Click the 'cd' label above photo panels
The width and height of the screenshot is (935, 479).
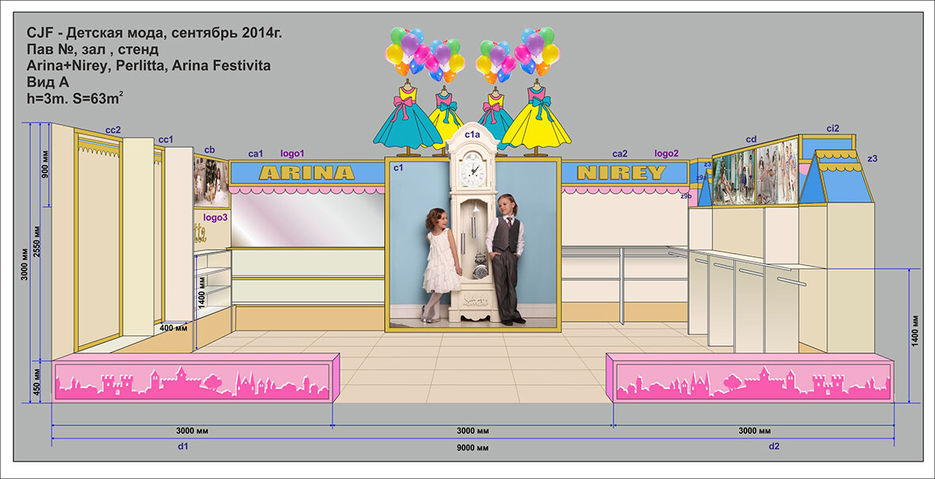[x=751, y=139]
